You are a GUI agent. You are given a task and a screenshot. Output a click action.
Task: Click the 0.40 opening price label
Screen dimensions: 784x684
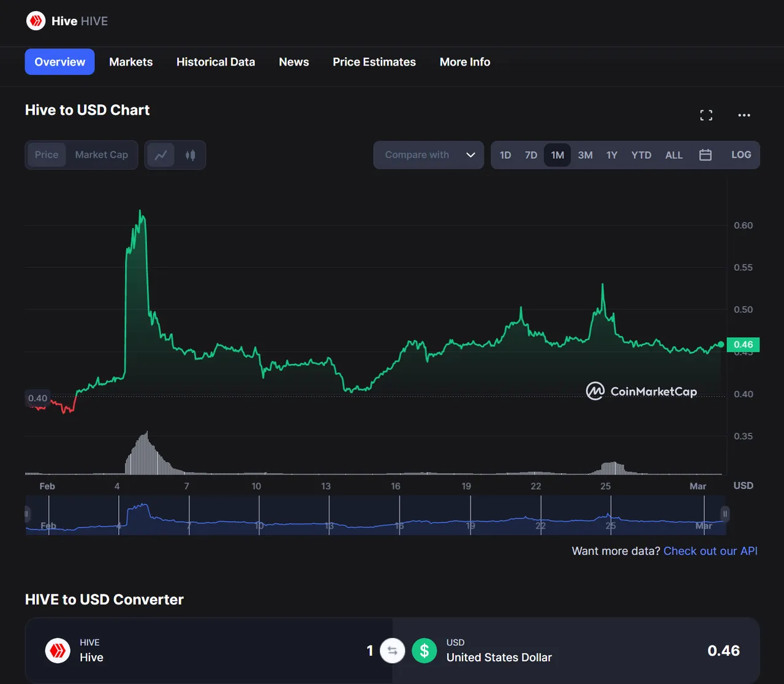click(37, 398)
